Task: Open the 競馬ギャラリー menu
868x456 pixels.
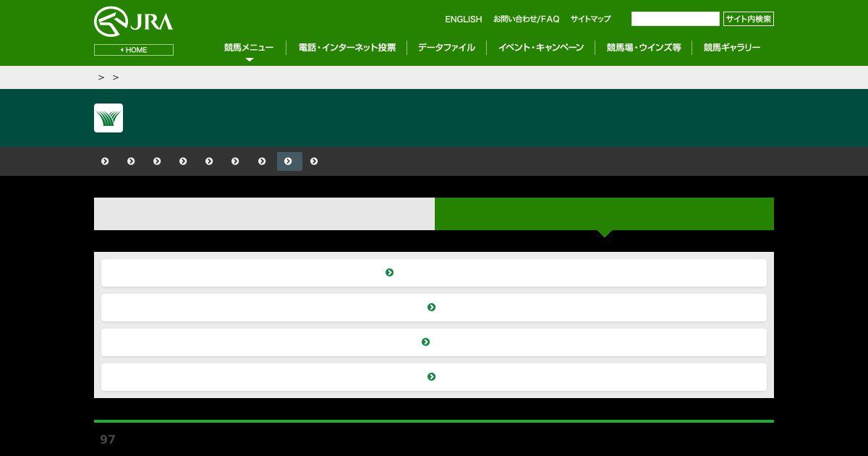Action: pos(732,48)
